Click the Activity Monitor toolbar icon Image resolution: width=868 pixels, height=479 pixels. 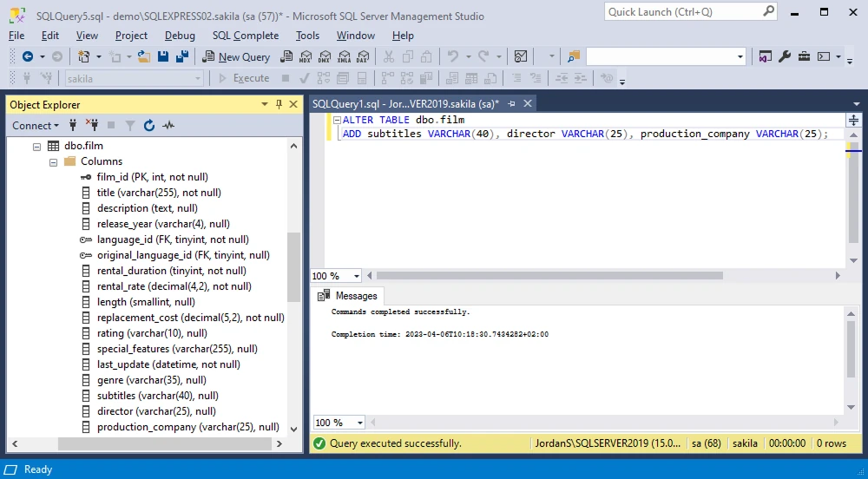520,56
